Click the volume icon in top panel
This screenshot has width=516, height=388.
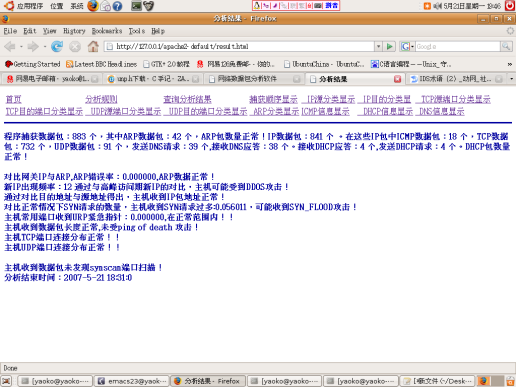437,6
